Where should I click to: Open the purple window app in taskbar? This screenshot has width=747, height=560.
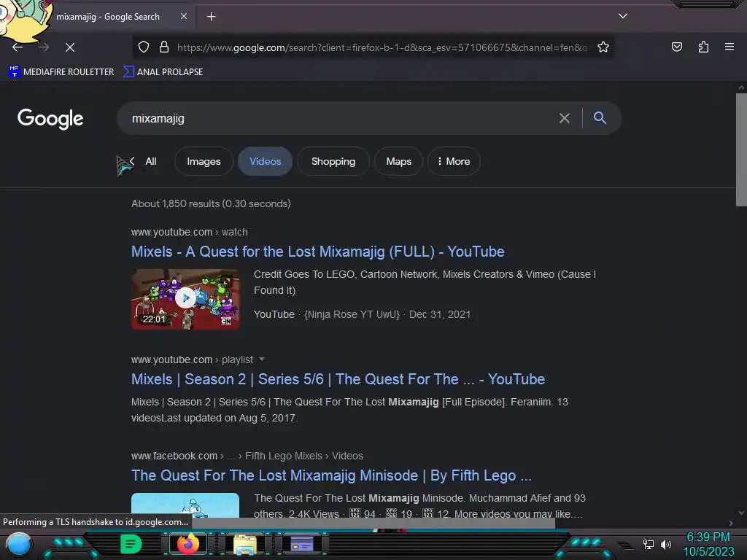[301, 544]
